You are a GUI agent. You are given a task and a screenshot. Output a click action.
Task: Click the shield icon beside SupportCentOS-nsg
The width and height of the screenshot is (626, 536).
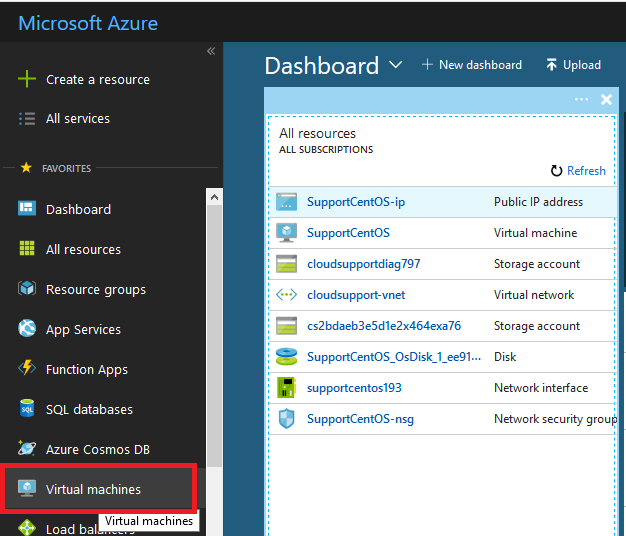tap(286, 419)
